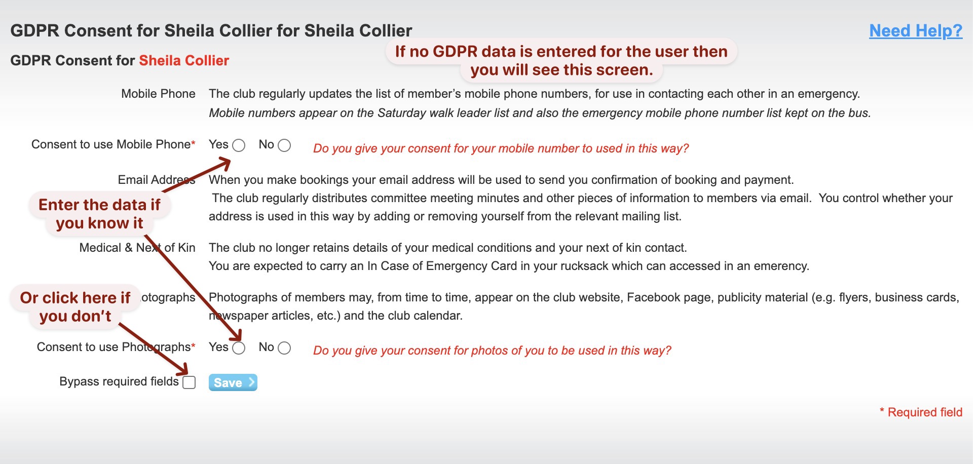Click the mobile consent question in red italics

[501, 148]
